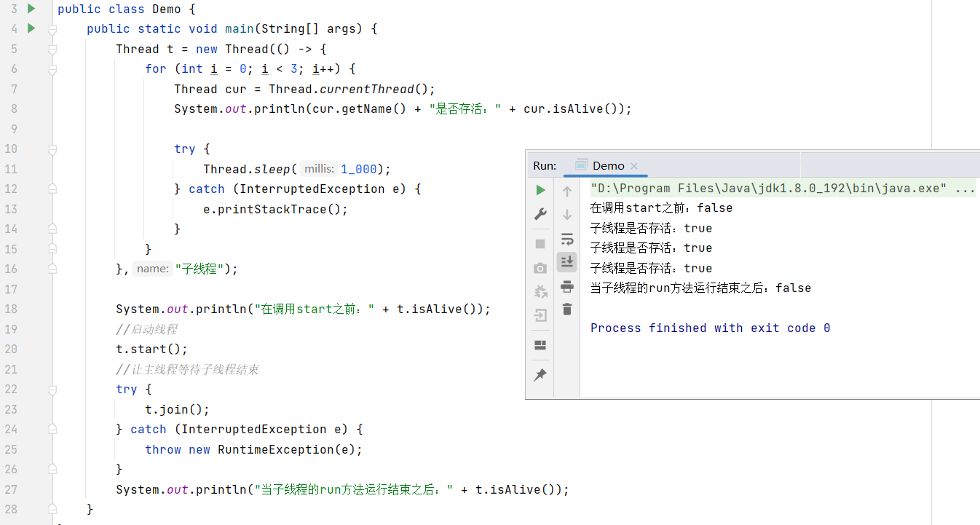This screenshot has width=980, height=525.
Task: Open the Run panel layout settings icon
Action: pyautogui.click(x=540, y=344)
